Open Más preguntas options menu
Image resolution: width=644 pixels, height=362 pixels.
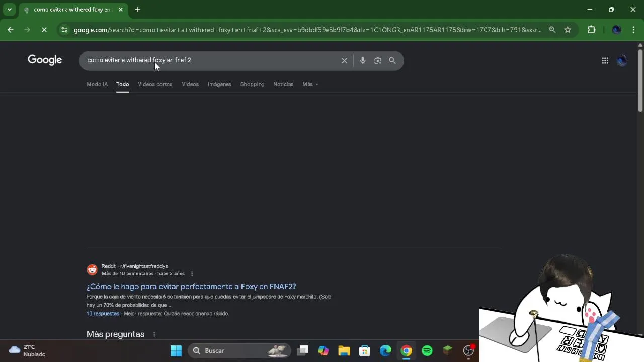click(x=154, y=334)
